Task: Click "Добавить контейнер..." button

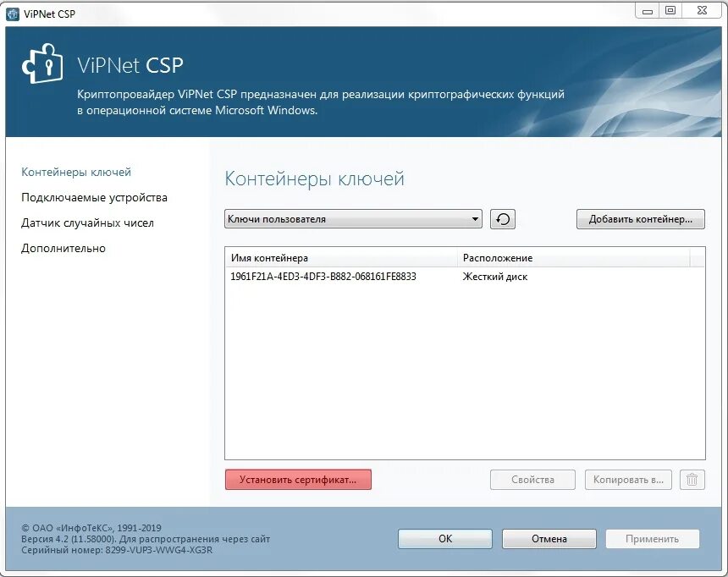Action: pos(641,219)
